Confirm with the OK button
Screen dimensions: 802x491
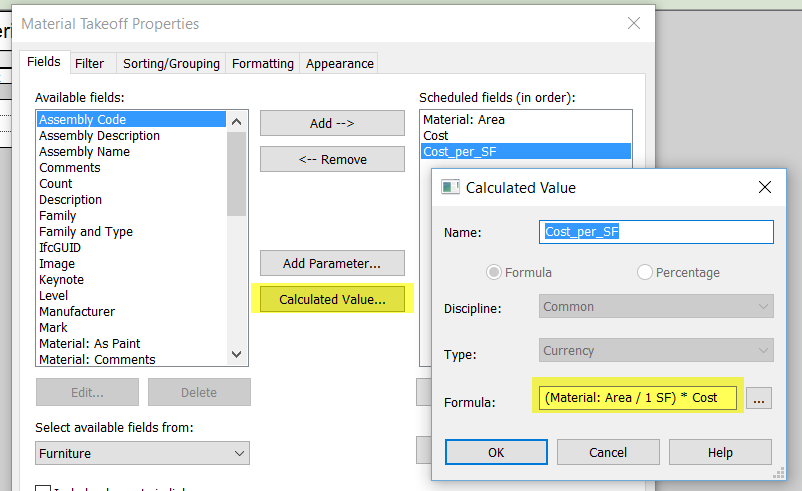(496, 452)
